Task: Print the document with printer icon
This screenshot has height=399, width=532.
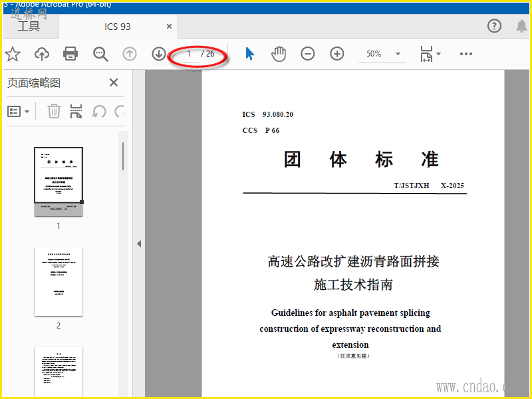Action: [70, 54]
